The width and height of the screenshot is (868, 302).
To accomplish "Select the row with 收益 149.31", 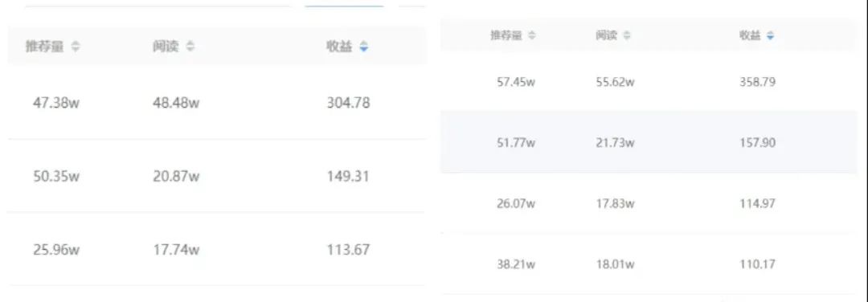I will 216,176.
